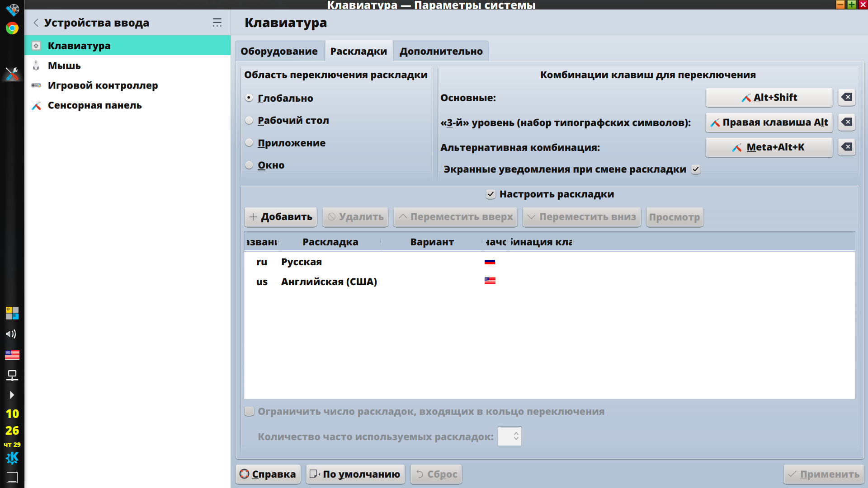Open Сенсорная панель settings
Screen dimensions: 868x488
94,105
